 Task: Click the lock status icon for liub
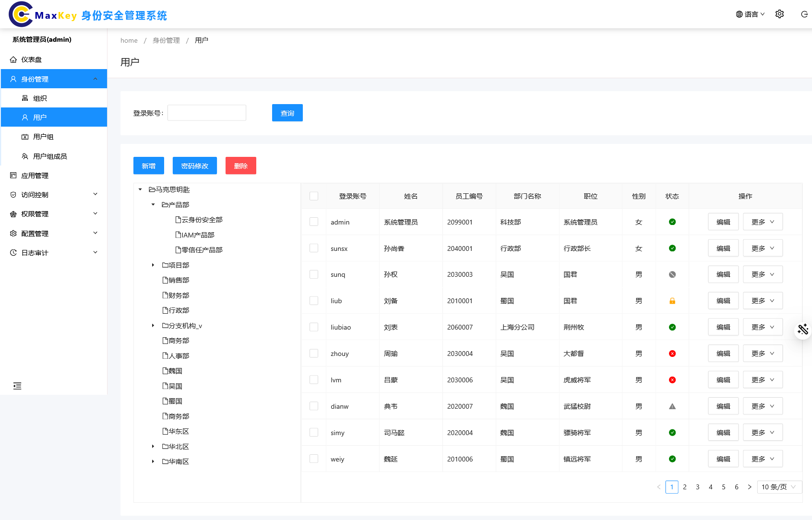tap(672, 301)
